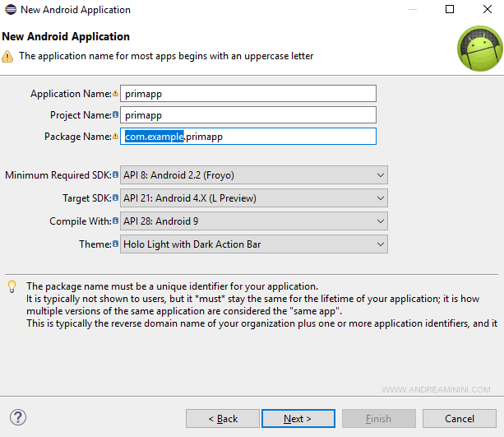Image resolution: width=504 pixels, height=437 pixels.
Task: Click into the Project Name field
Action: (x=248, y=115)
